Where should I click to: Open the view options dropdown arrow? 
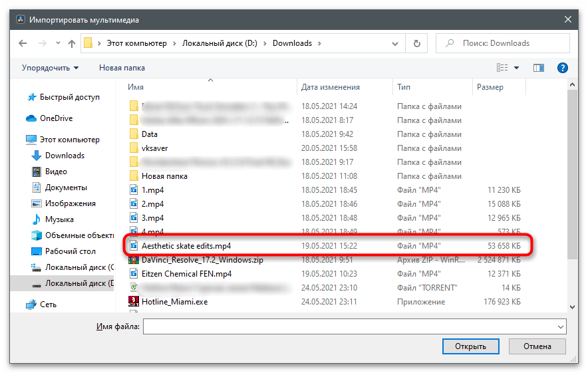(x=516, y=68)
